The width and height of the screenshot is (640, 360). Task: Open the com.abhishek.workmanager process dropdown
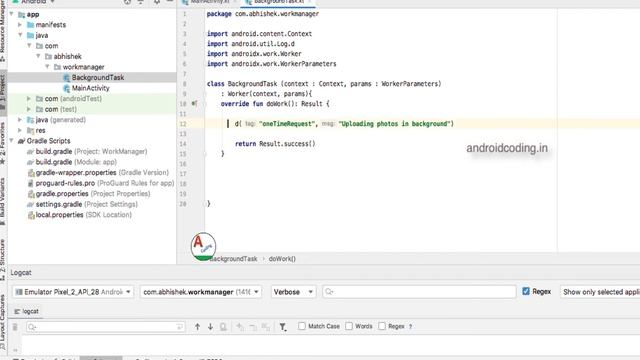(201, 292)
